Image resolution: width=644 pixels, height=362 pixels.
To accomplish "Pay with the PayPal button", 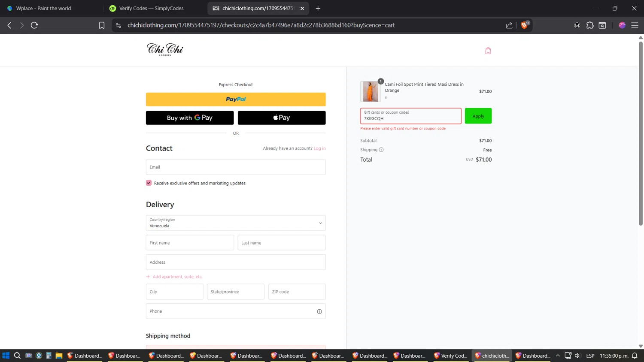I will click(236, 99).
